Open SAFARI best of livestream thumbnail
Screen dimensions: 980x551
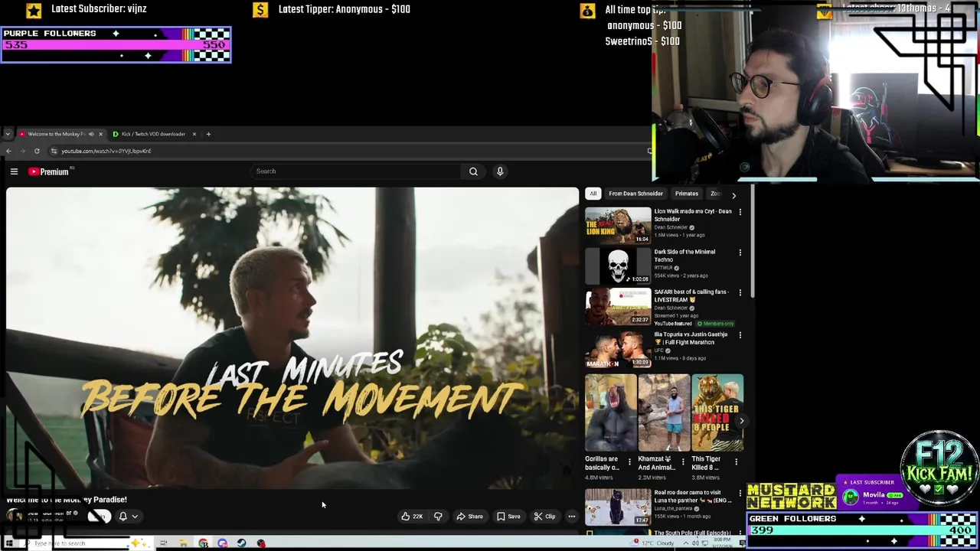pyautogui.click(x=618, y=306)
